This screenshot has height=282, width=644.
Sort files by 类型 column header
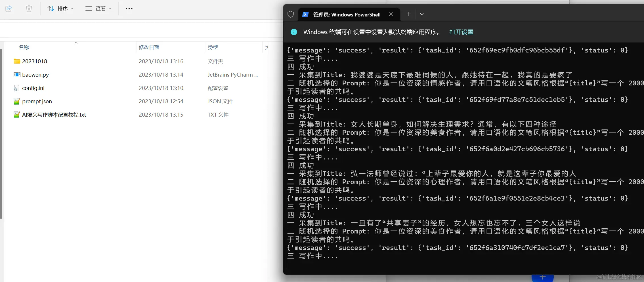point(213,47)
